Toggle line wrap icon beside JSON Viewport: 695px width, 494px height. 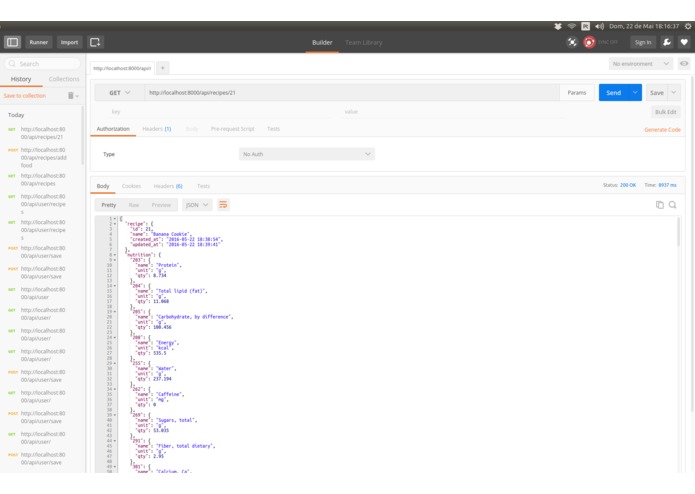tap(223, 205)
